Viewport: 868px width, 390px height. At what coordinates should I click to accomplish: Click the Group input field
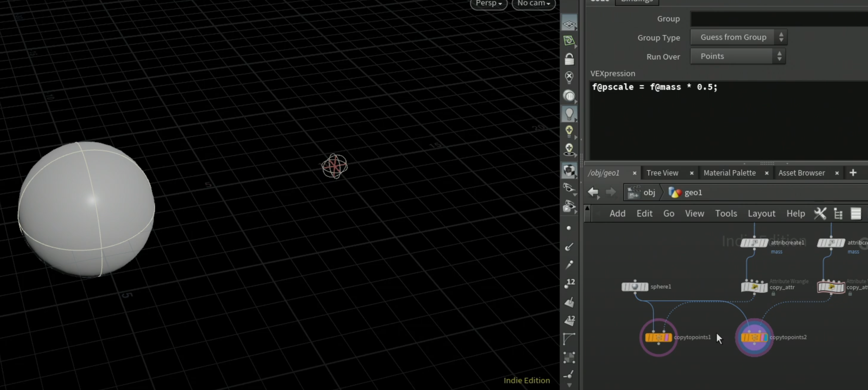tap(779, 18)
